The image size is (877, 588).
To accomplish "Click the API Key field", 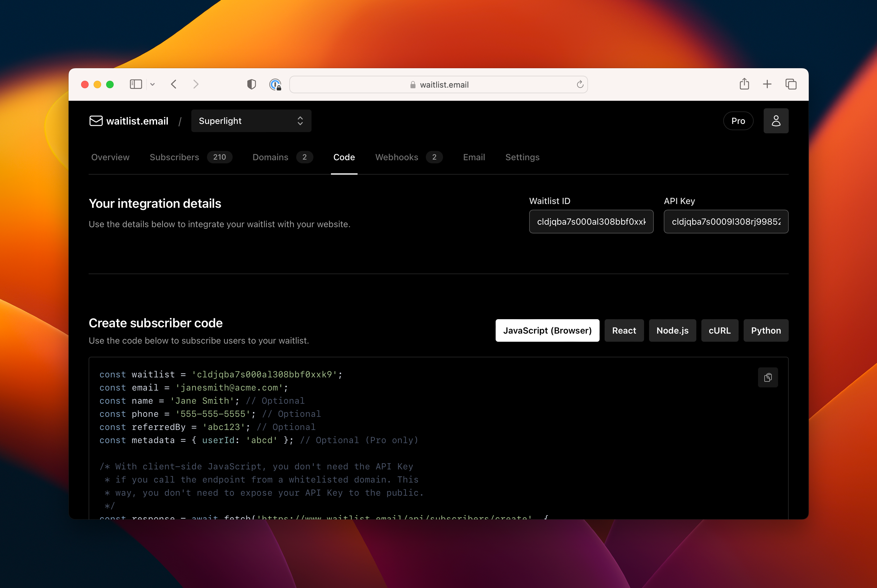I will tap(726, 222).
